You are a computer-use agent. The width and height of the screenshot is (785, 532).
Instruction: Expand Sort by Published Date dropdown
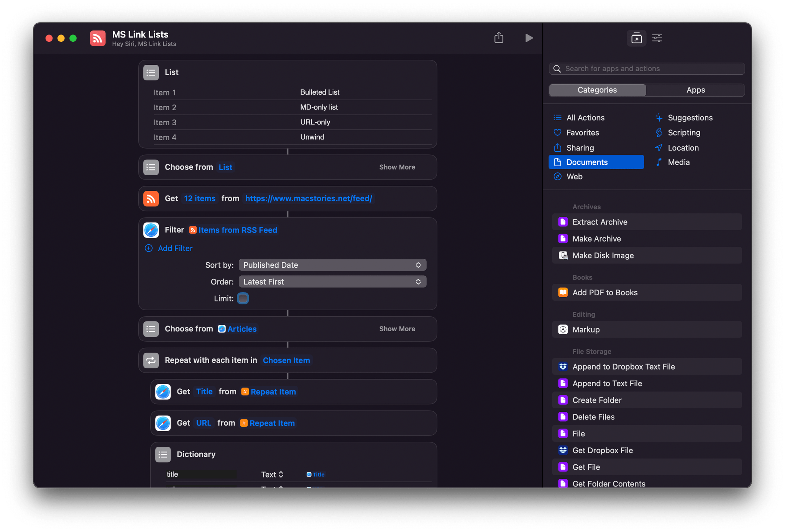click(x=331, y=265)
